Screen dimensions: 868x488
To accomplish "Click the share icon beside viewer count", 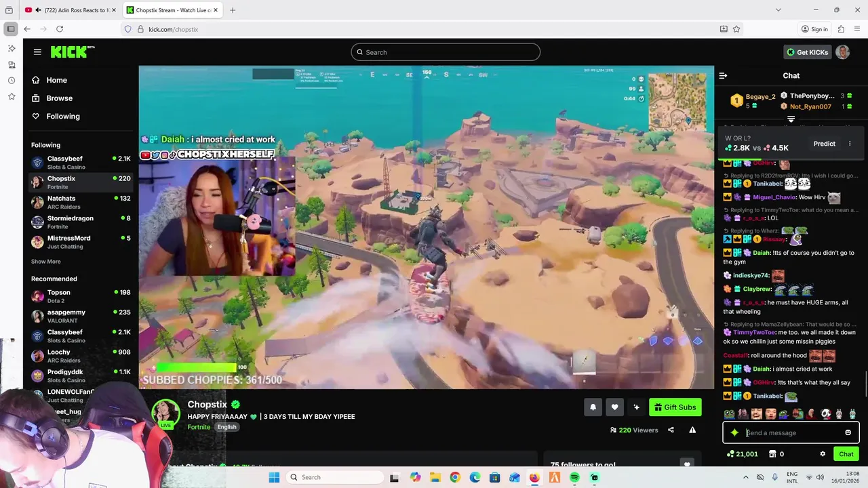I will pyautogui.click(x=671, y=430).
